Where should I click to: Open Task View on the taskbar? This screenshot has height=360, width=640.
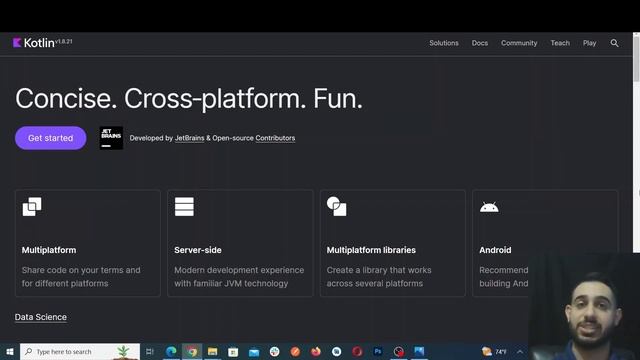click(x=149, y=351)
